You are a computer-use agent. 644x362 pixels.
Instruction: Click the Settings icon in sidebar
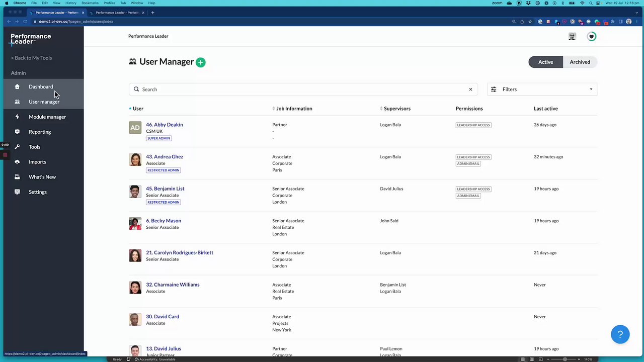pyautogui.click(x=17, y=192)
